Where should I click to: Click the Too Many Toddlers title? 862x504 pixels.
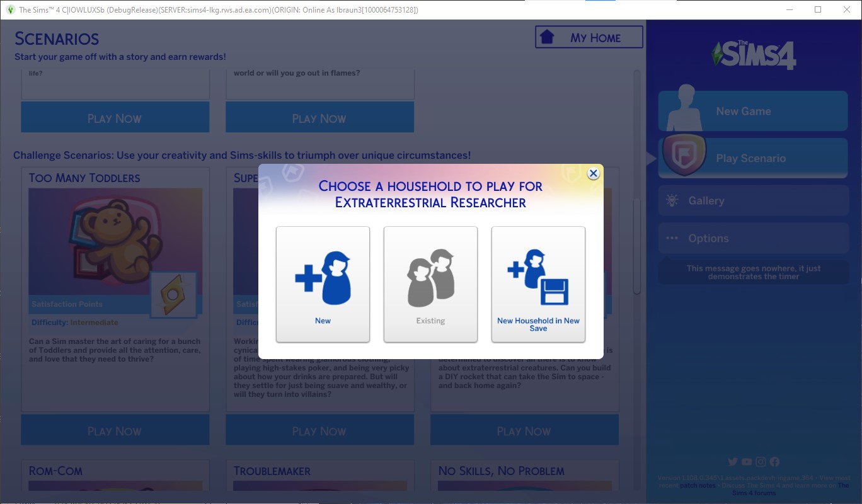tap(84, 178)
